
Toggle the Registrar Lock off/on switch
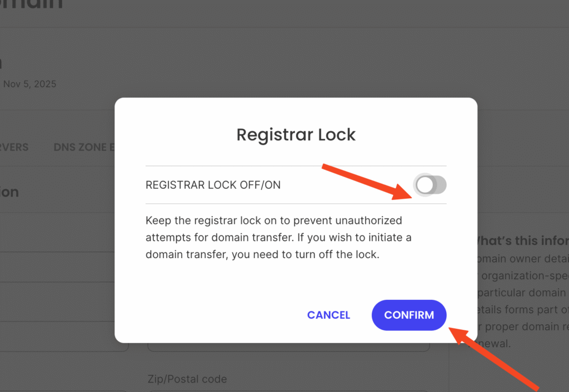click(431, 185)
